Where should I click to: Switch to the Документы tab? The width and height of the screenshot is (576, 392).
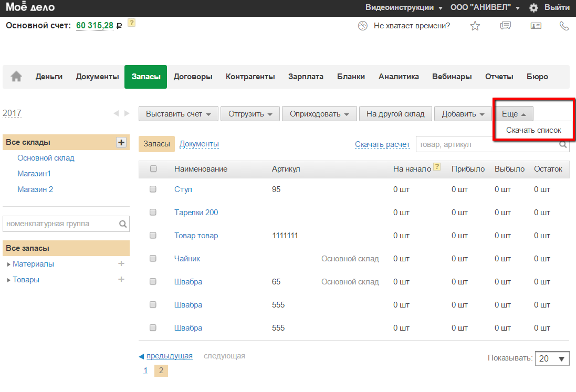[x=199, y=144]
